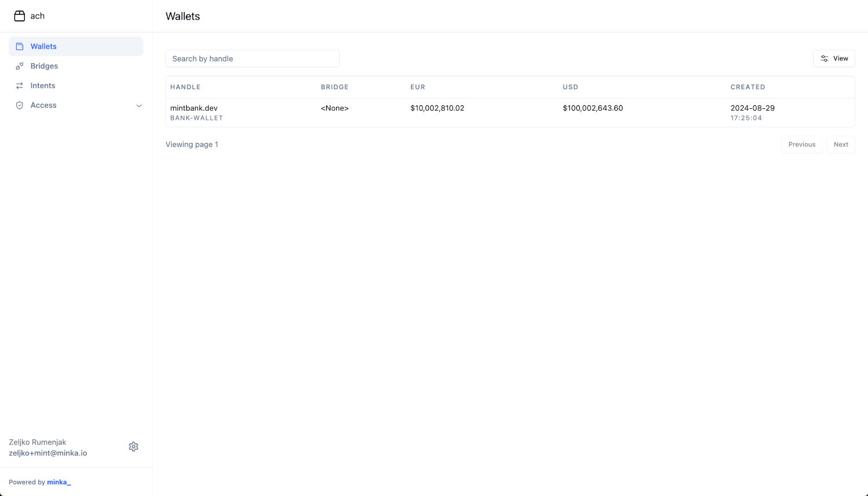This screenshot has width=868, height=496.
Task: Go to Bridges section
Action: (x=44, y=66)
